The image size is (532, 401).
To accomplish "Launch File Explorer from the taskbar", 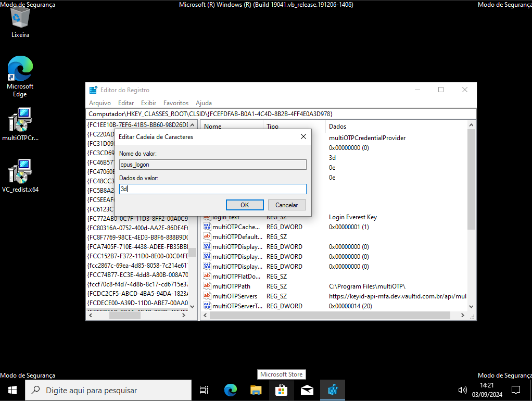I will click(256, 390).
